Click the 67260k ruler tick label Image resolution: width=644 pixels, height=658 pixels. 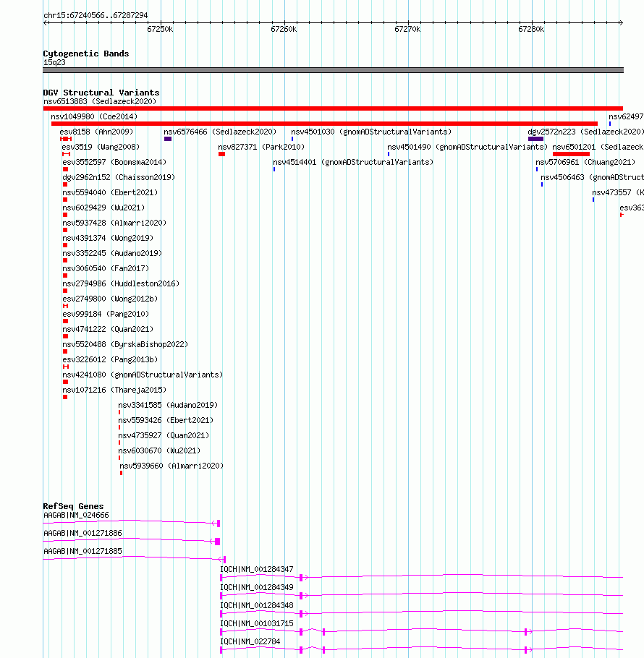pos(284,29)
